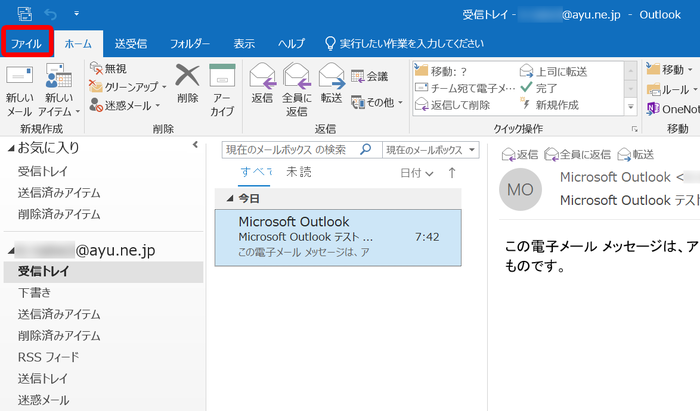
Task: Show 未読 unread messages filter
Action: pos(299,172)
